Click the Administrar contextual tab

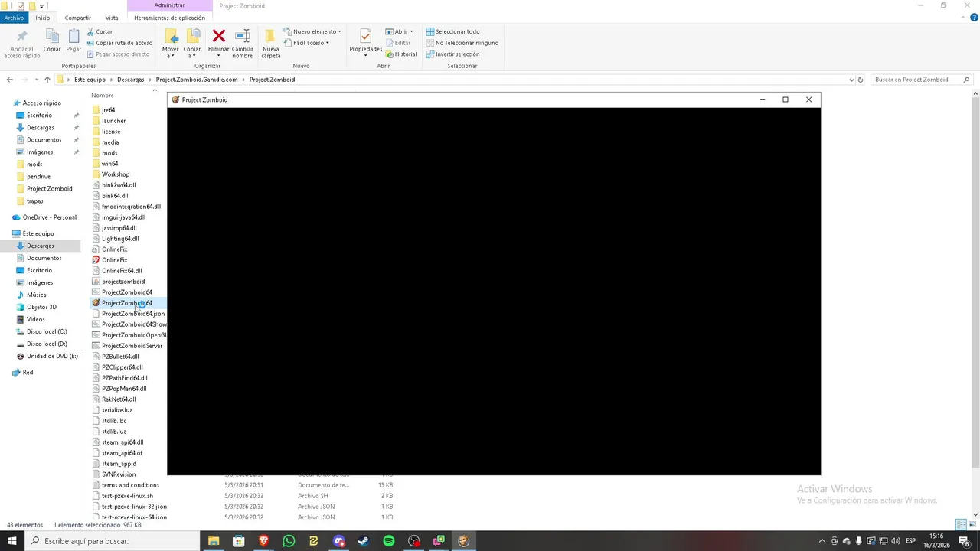tap(169, 5)
